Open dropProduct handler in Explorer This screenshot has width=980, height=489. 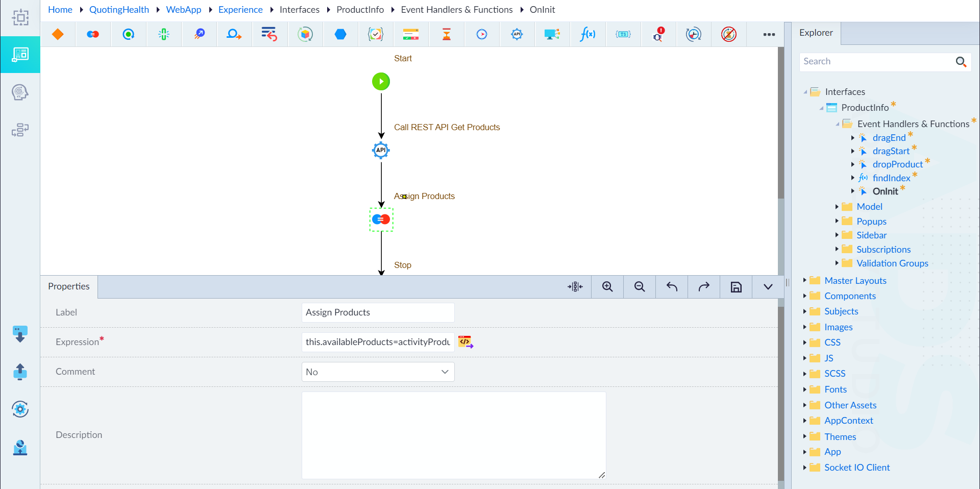(897, 164)
